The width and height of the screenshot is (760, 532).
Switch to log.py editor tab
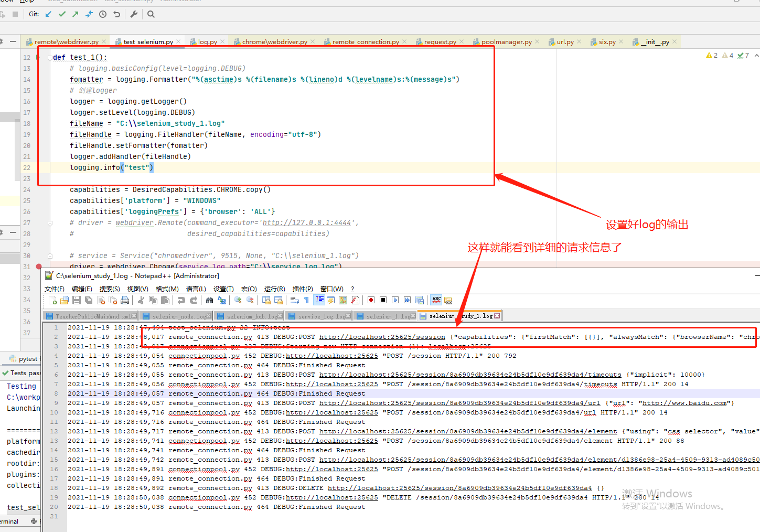[x=207, y=42]
